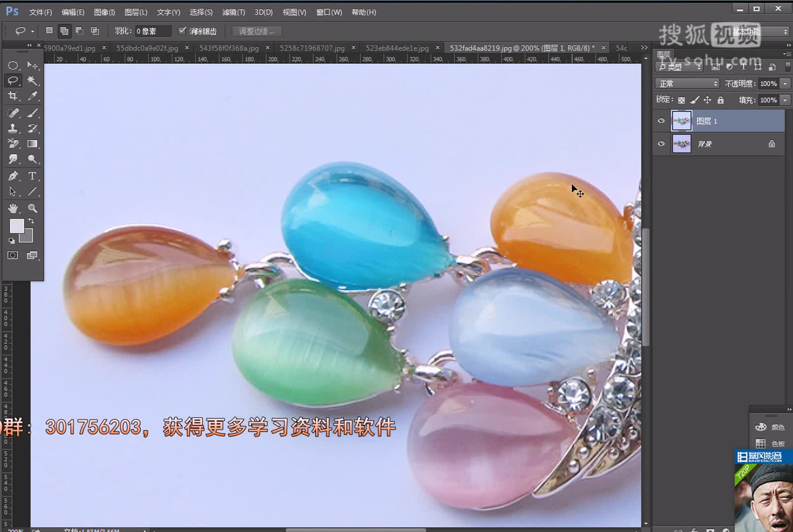This screenshot has height=532, width=793.
Task: Choose New Selection mode in options bar
Action: [49, 31]
